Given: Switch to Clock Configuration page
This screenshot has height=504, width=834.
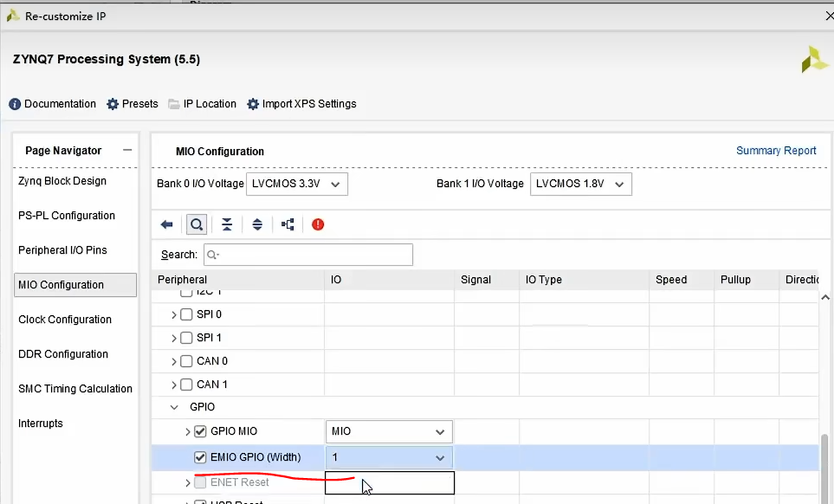Looking at the screenshot, I should point(65,320).
